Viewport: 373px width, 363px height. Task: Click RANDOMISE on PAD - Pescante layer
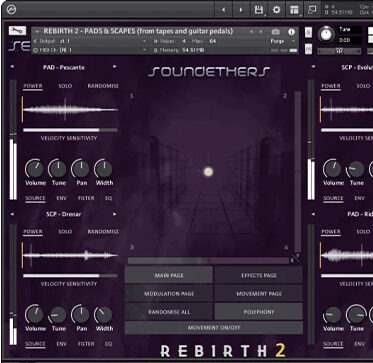[103, 86]
